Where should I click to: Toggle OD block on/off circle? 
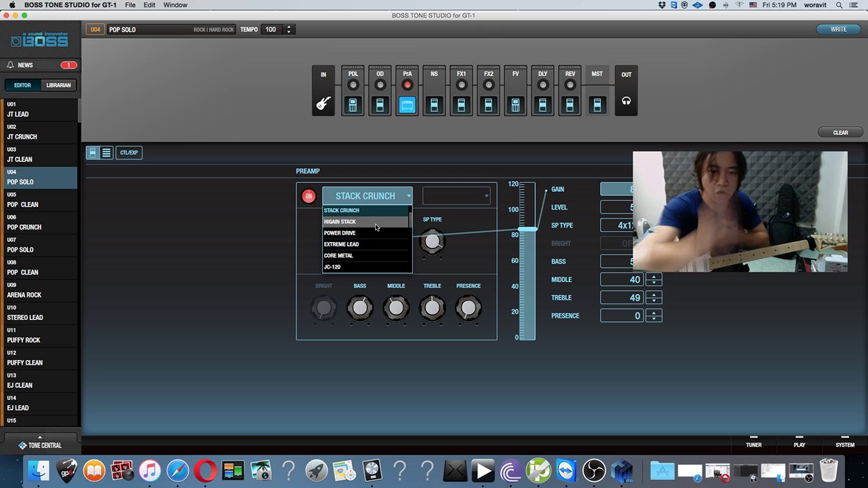(380, 85)
